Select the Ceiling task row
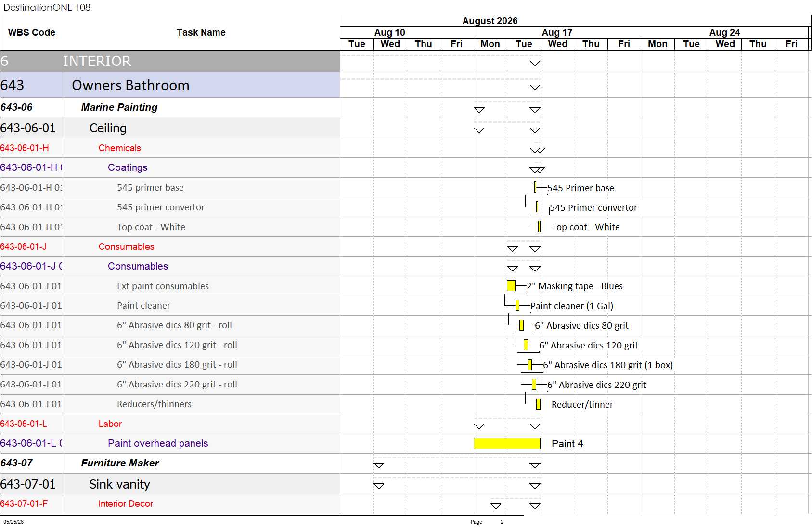812x528 pixels. (x=170, y=128)
